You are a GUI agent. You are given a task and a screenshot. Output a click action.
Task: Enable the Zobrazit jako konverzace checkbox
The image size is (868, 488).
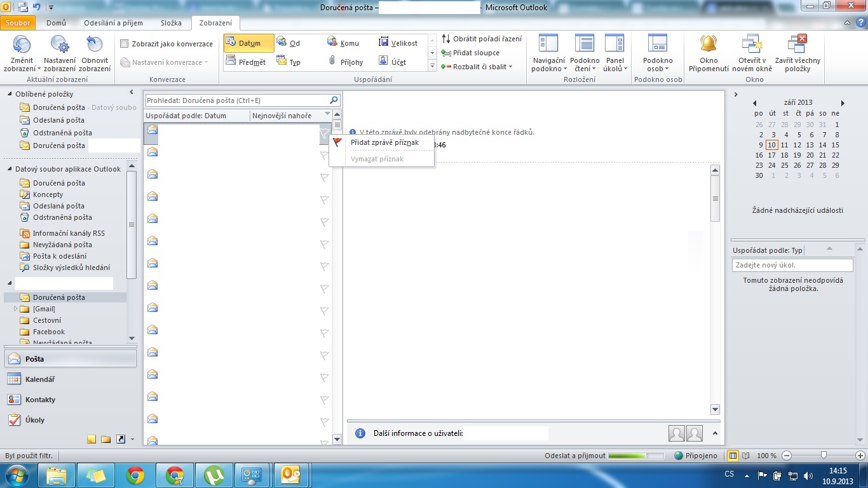(125, 44)
